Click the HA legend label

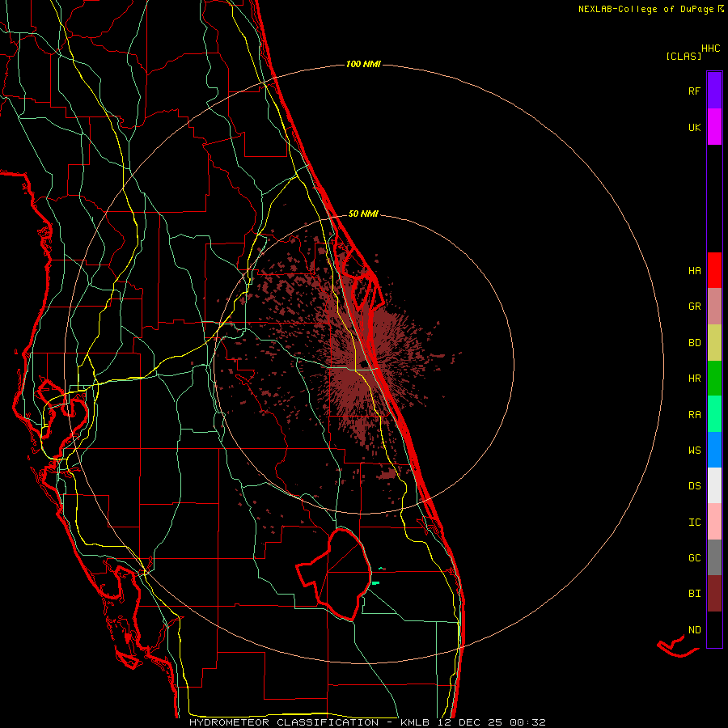tap(694, 270)
